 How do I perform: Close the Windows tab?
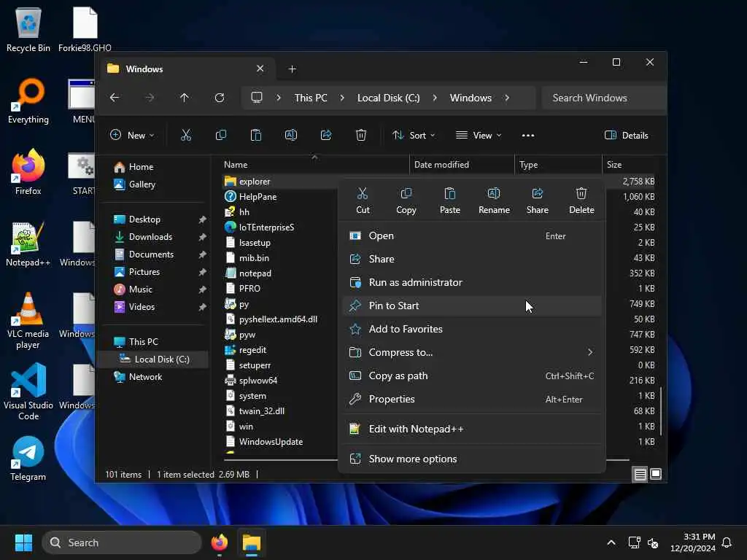click(260, 69)
